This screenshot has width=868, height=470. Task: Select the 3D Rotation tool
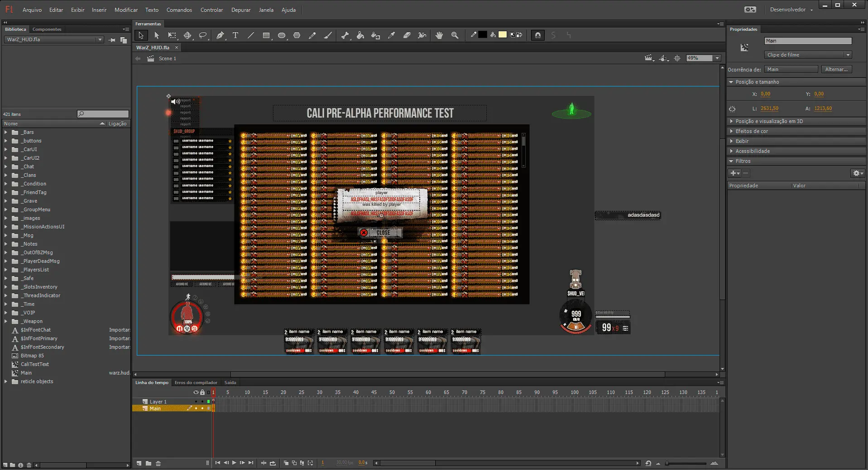pos(187,35)
